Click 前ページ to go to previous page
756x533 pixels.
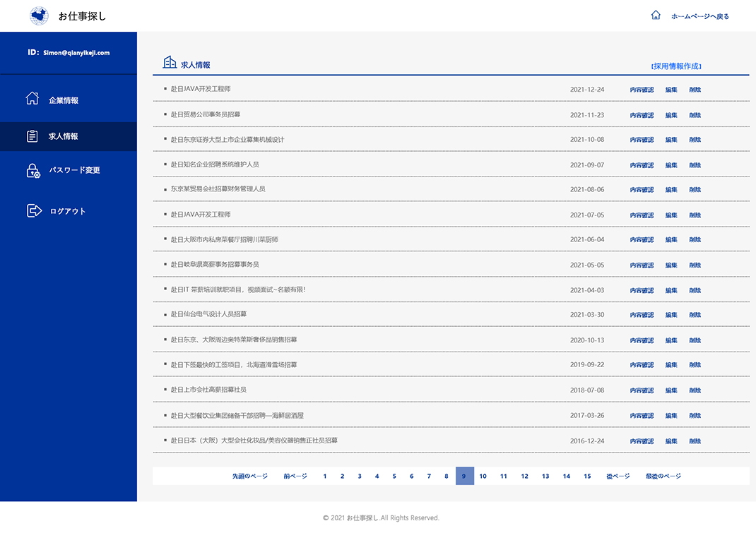(295, 477)
